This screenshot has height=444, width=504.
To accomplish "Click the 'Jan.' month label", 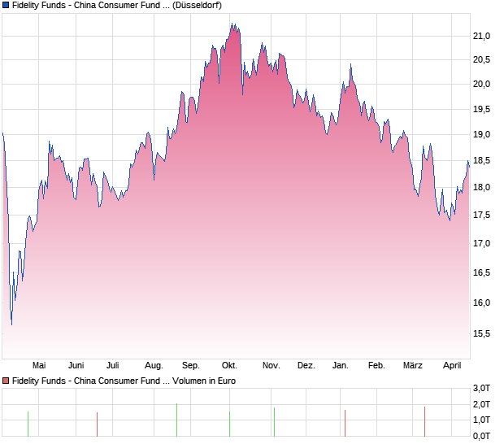I will [341, 366].
